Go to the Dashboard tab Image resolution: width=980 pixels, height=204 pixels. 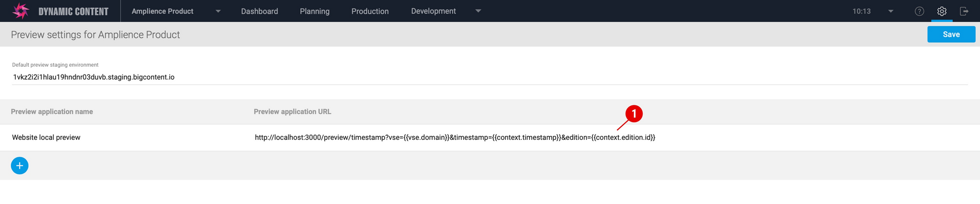[260, 11]
